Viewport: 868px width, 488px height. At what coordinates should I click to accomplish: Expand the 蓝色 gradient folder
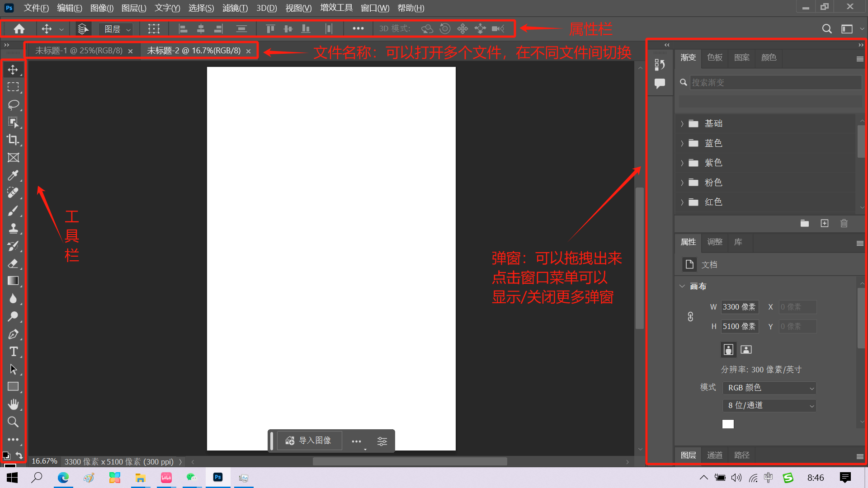tap(682, 143)
